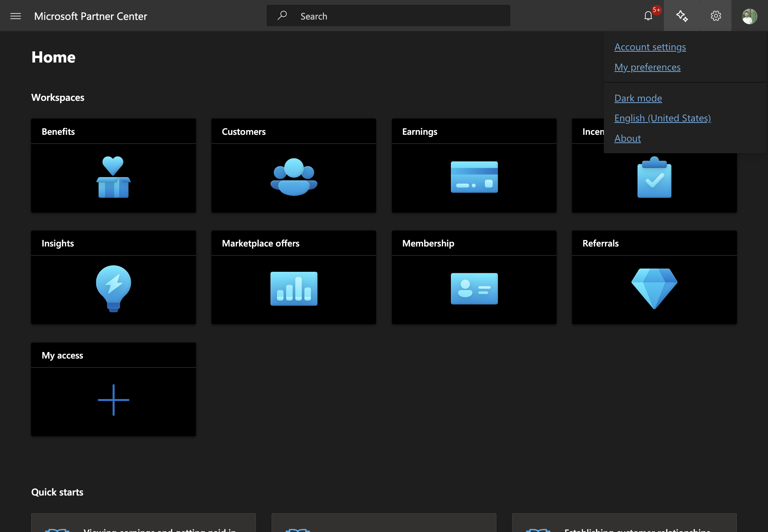Image resolution: width=768 pixels, height=532 pixels.
Task: Click the My access plus icon
Action: point(114,400)
